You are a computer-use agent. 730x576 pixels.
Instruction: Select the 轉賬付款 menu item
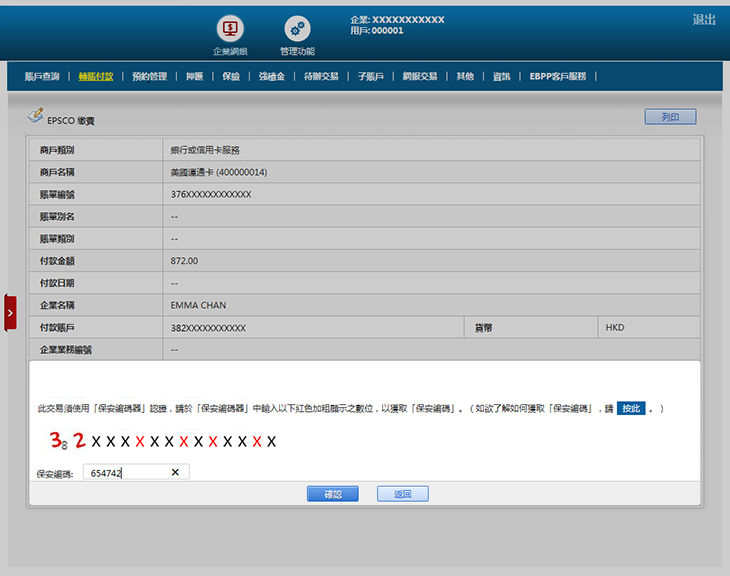tap(96, 76)
